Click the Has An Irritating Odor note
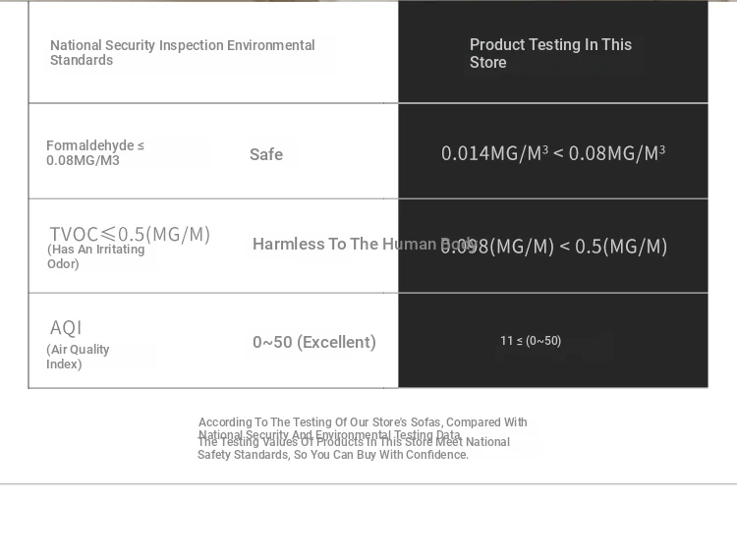 [x=95, y=256]
